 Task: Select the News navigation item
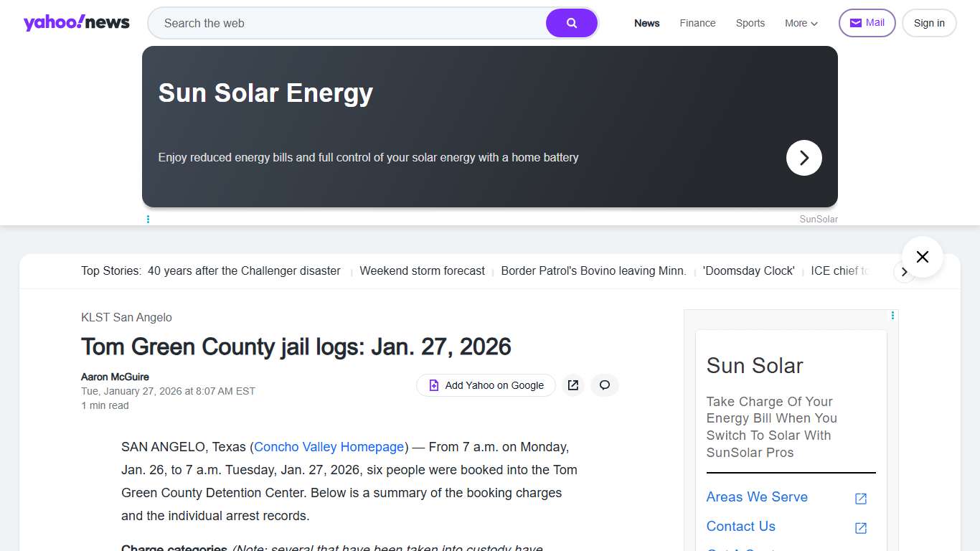646,23
